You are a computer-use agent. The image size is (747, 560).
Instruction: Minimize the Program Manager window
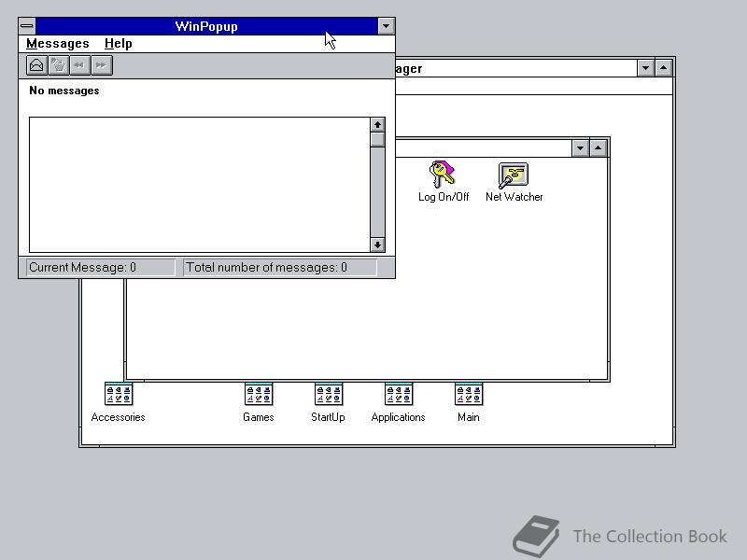tap(645, 68)
